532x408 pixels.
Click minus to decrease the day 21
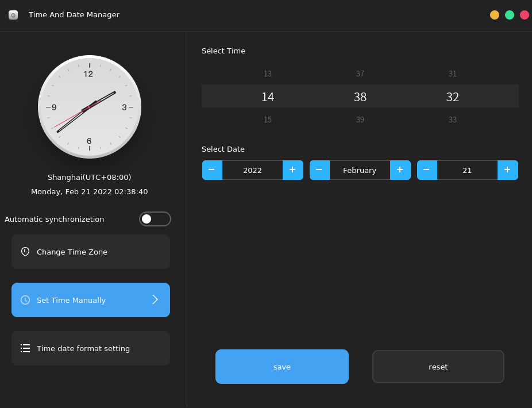[427, 170]
